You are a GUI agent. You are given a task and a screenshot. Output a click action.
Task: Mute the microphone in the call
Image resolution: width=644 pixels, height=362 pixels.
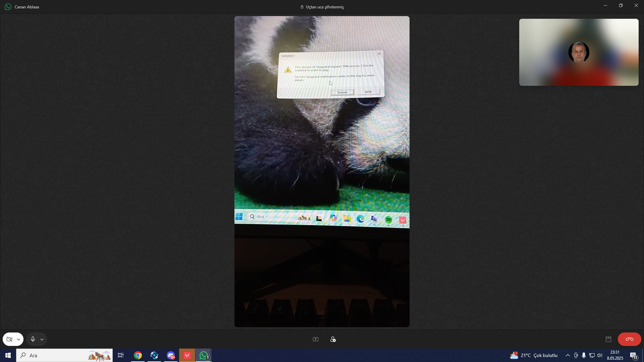tap(33, 339)
